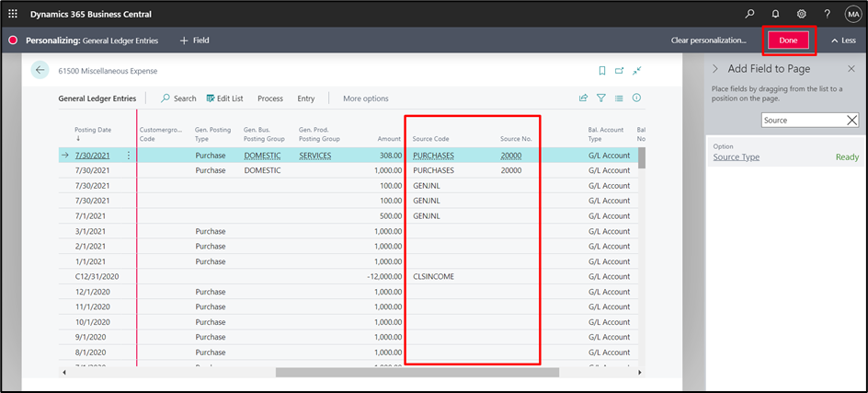Click the Source Type field link

(x=737, y=156)
